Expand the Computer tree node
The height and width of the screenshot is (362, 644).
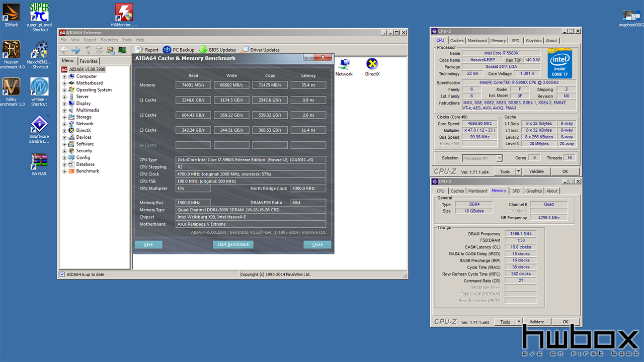(64, 76)
